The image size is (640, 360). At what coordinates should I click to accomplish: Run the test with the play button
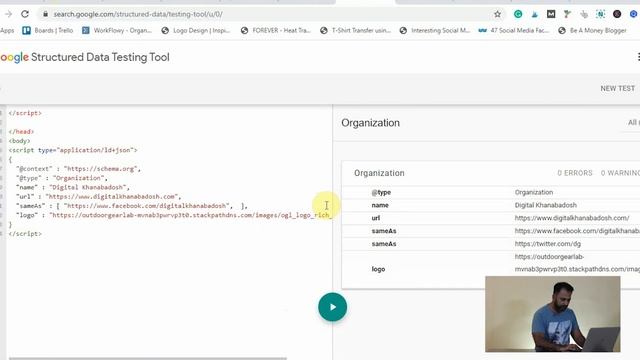point(333,307)
